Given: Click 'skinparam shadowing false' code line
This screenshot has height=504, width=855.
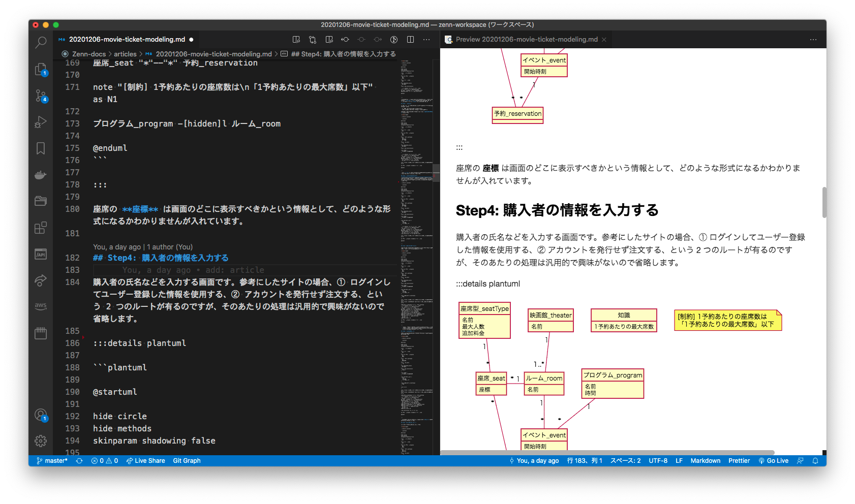Looking at the screenshot, I should [x=154, y=440].
